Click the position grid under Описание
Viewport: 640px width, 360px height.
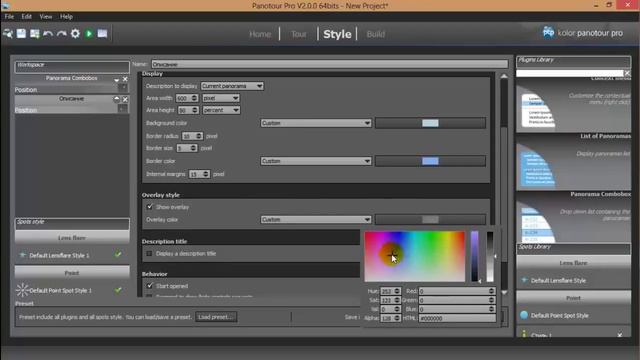point(122,109)
